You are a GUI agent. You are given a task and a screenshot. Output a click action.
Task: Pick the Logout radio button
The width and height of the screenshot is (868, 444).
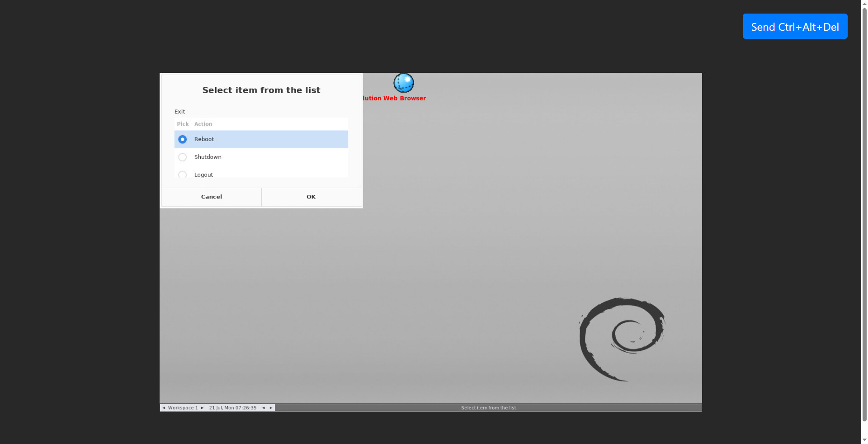pos(182,175)
